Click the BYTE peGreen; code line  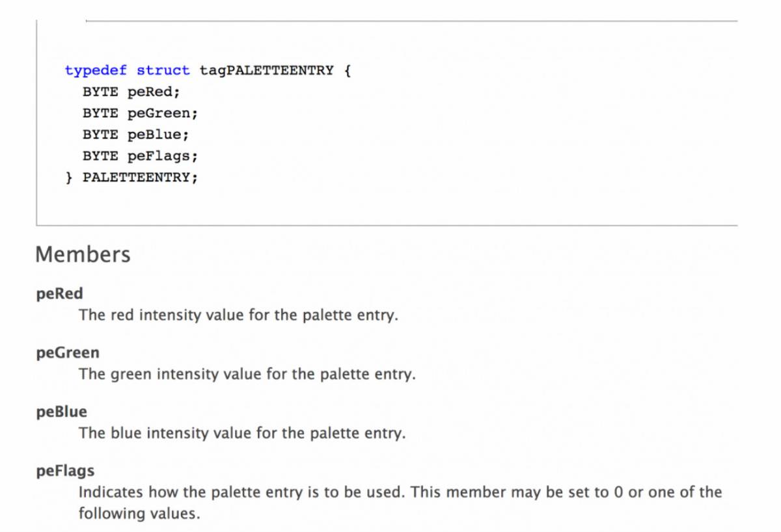point(140,113)
